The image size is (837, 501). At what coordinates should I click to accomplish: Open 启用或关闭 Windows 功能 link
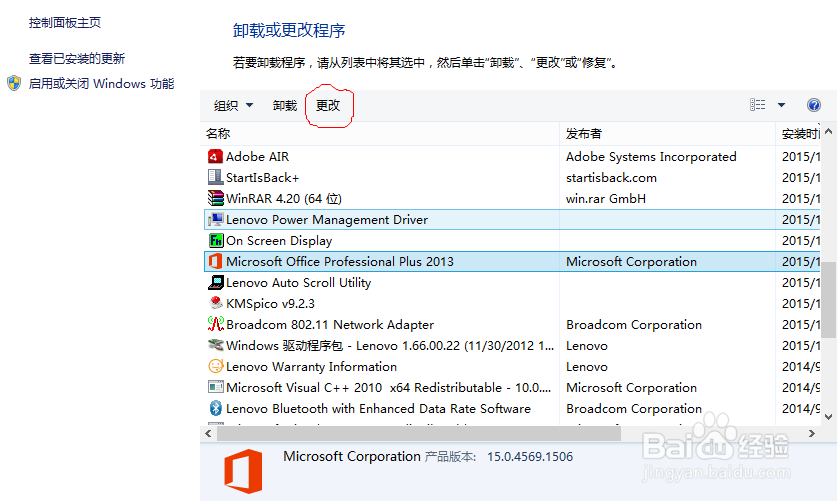pyautogui.click(x=101, y=84)
